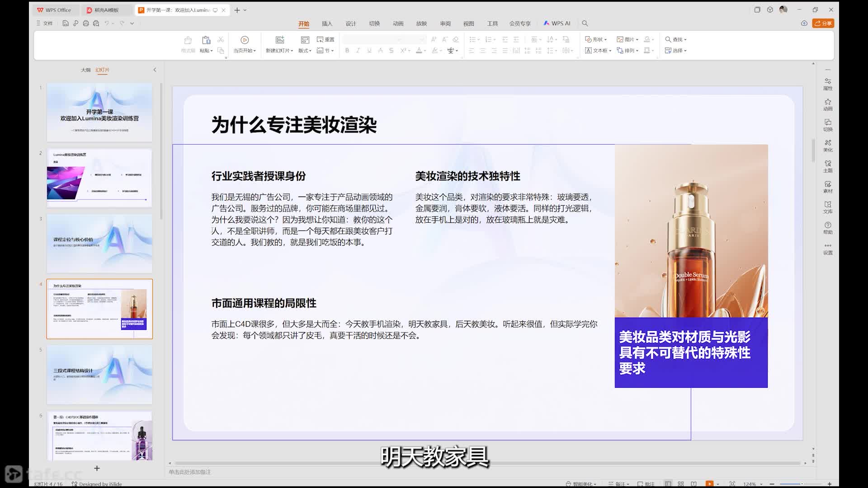Image resolution: width=868 pixels, height=488 pixels.
Task: Click the 新建幻灯片 new slide icon
Action: pyautogui.click(x=280, y=40)
